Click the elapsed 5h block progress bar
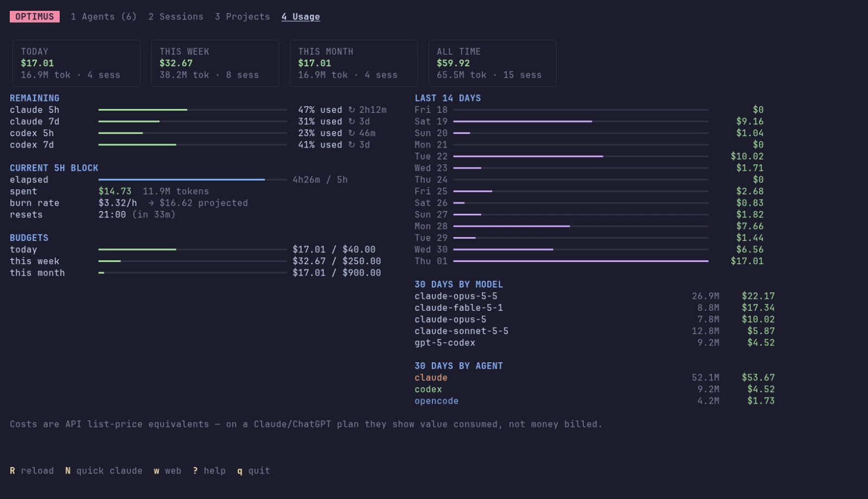The height and width of the screenshot is (499, 868). (x=193, y=180)
